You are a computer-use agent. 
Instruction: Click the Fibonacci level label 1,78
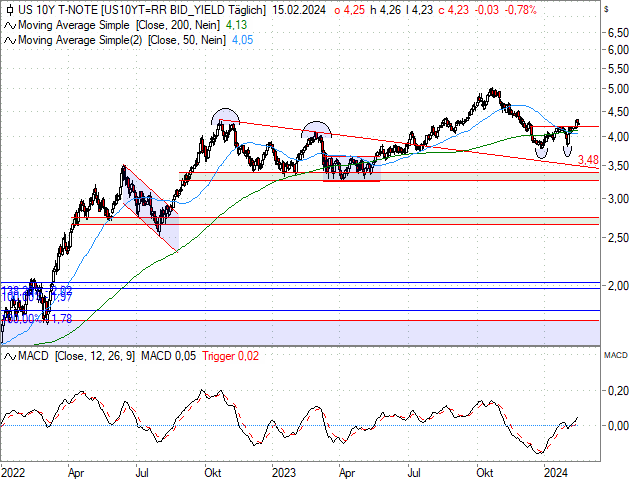click(62, 319)
